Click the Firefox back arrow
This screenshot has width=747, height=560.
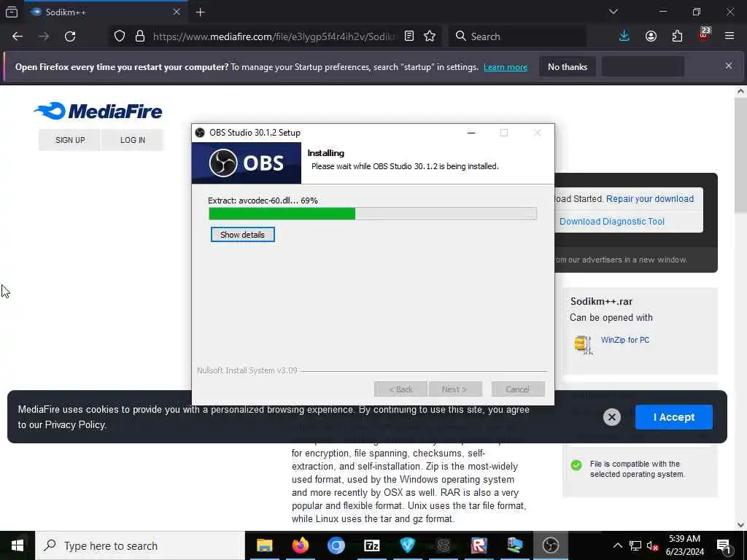tap(18, 36)
